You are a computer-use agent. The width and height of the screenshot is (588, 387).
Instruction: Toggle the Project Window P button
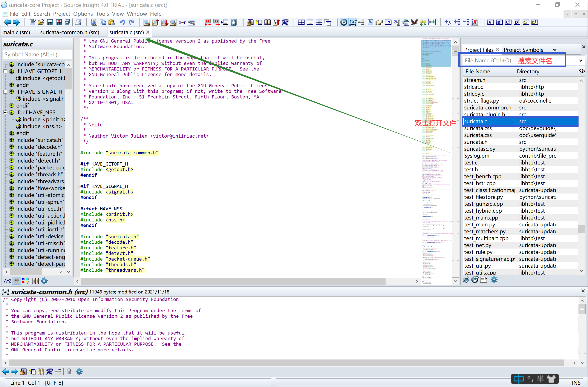click(x=344, y=22)
